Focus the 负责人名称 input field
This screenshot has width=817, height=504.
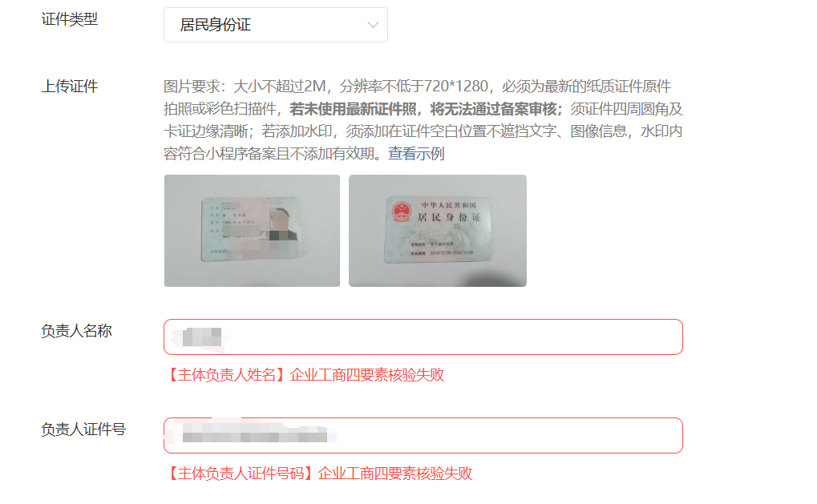coord(423,337)
